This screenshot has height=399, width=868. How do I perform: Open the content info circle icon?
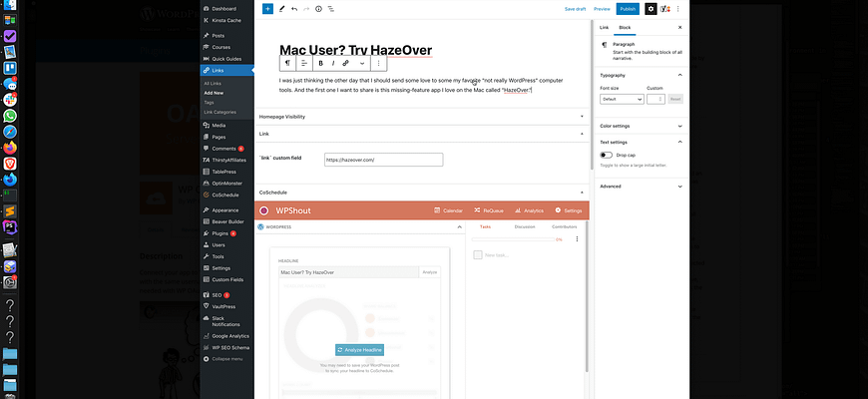318,9
